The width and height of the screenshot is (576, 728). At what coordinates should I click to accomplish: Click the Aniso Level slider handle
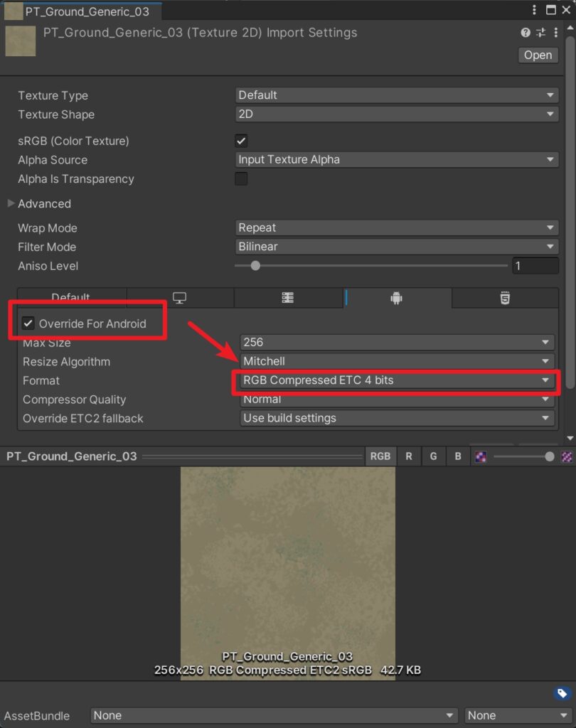click(255, 266)
